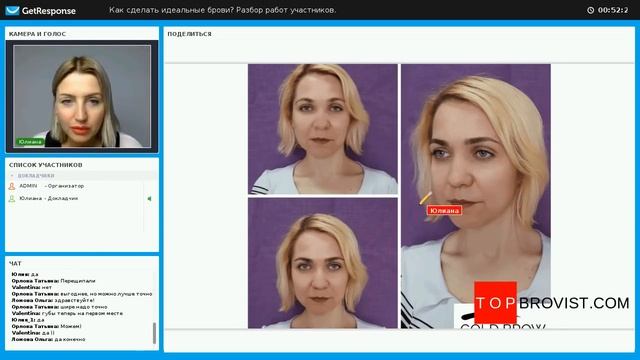640x360 pixels.
Task: Click the clock icon beside the timer
Action: pos(591,10)
